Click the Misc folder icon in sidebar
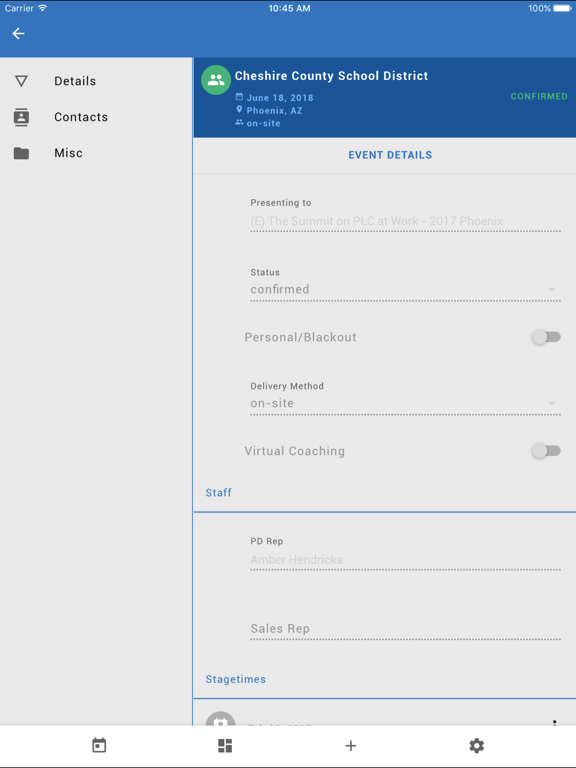 point(21,153)
